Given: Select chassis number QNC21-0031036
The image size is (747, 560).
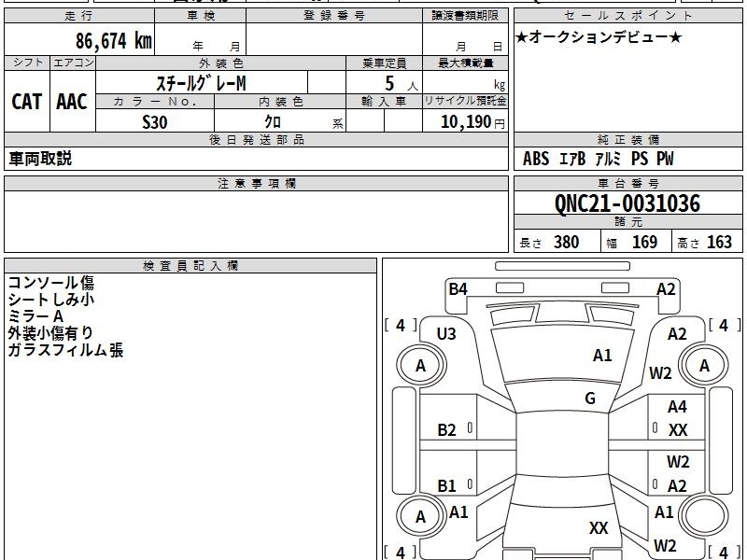Looking at the screenshot, I should click(627, 203).
